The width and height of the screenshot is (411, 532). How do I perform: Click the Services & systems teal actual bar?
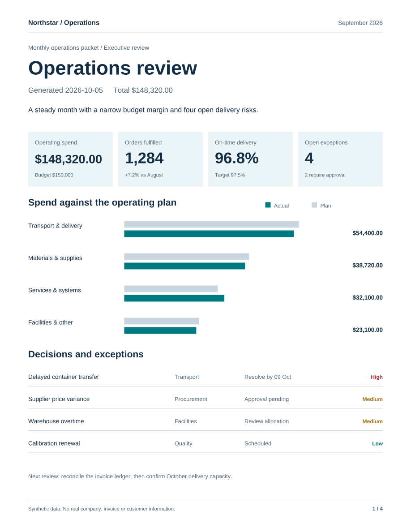(x=174, y=298)
